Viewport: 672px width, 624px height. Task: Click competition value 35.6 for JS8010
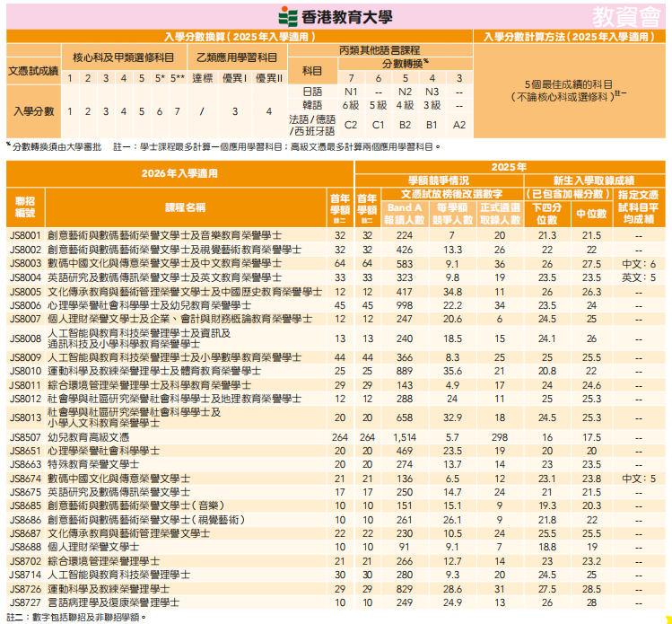click(x=452, y=372)
